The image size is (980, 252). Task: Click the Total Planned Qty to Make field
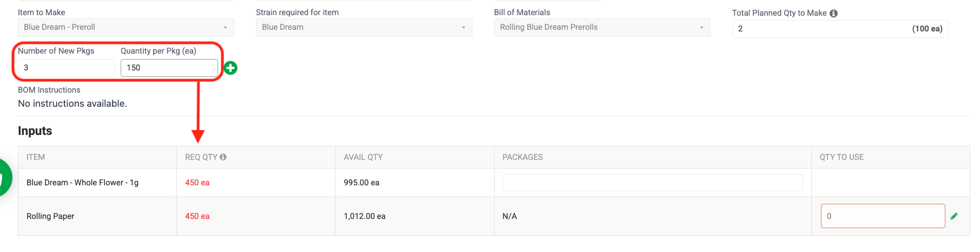point(840,29)
